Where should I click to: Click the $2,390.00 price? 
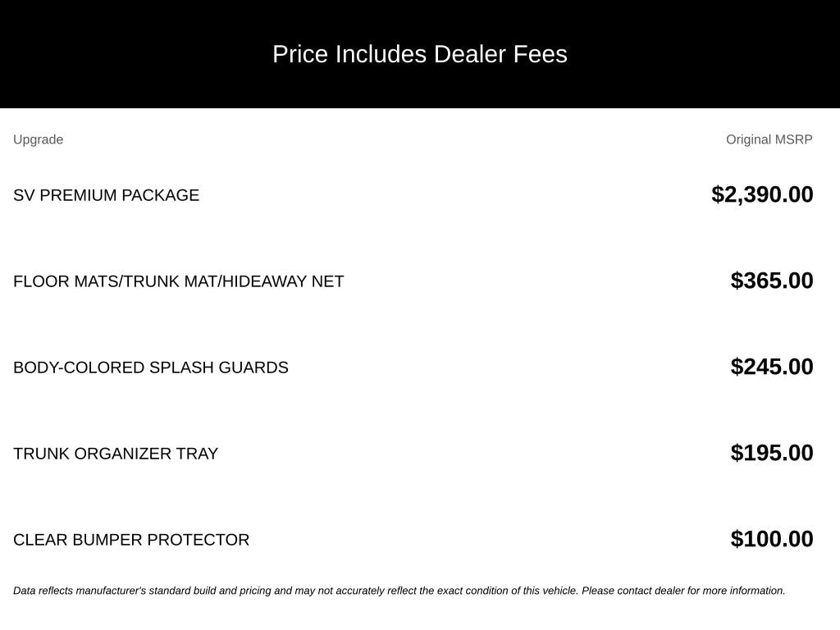click(x=762, y=194)
